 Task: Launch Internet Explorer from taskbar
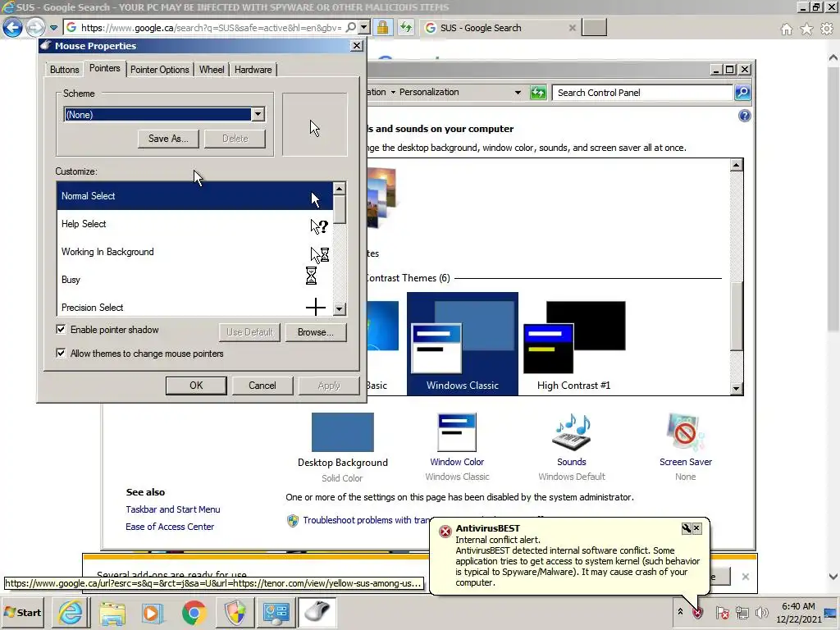tap(71, 612)
